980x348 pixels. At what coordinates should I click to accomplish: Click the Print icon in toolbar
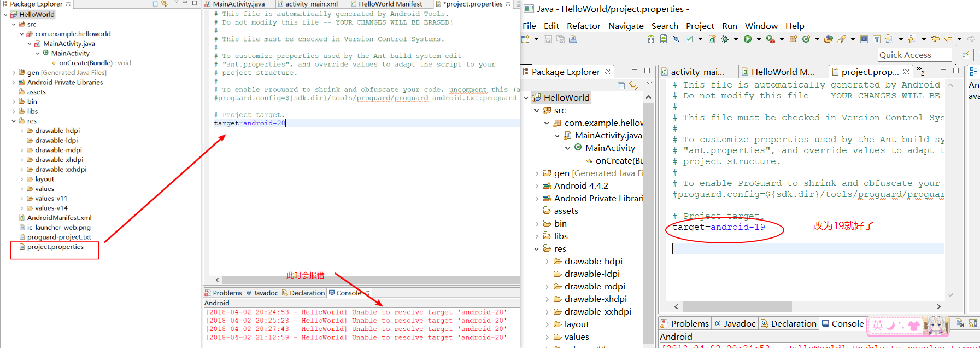tap(573, 39)
